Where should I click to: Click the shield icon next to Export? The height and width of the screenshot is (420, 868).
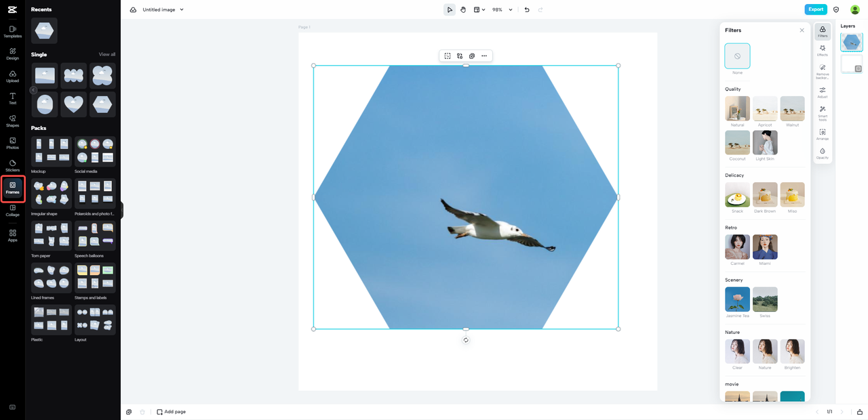pyautogui.click(x=836, y=9)
